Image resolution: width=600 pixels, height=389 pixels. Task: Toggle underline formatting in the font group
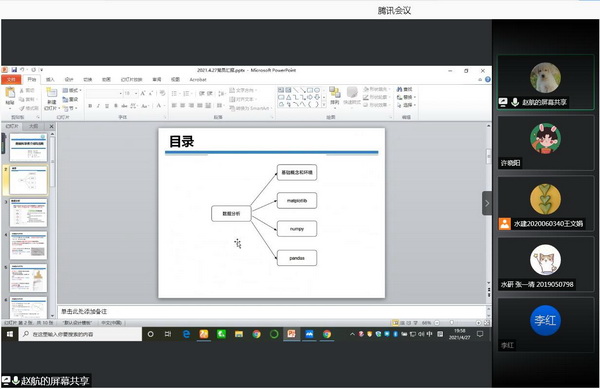tap(107, 106)
